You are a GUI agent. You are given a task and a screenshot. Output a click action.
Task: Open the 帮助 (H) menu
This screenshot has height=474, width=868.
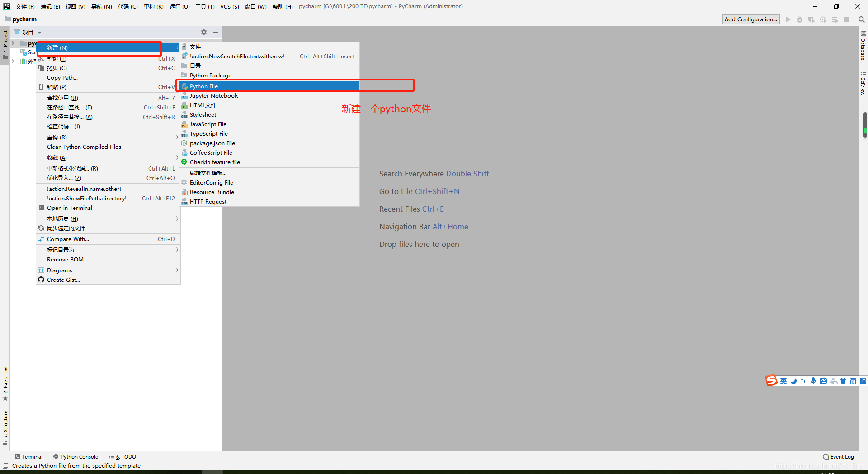coord(283,6)
